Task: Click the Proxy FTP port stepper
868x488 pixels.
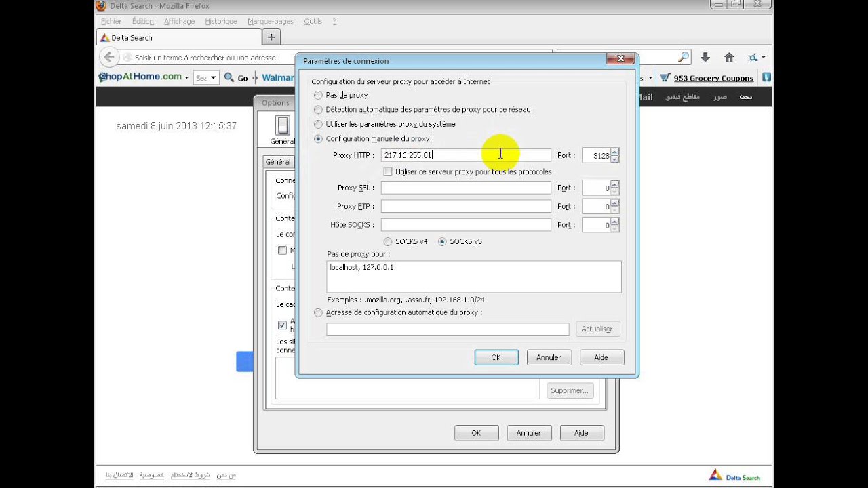Action: 614,206
